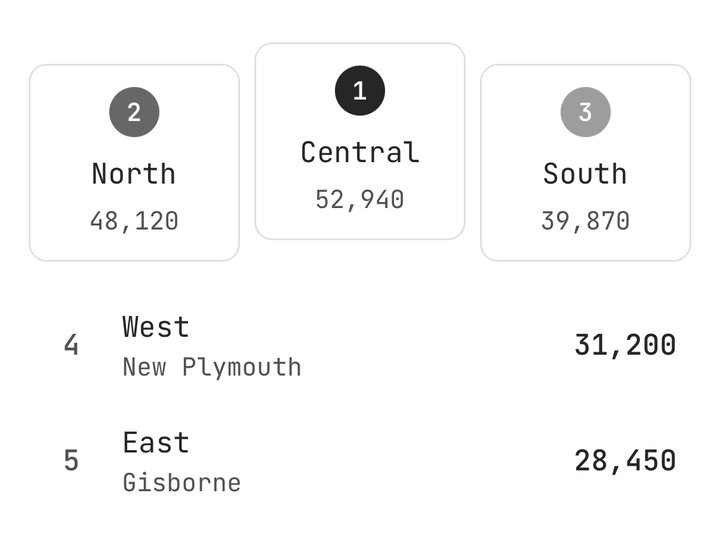Image resolution: width=720 pixels, height=558 pixels.
Task: Select the Central region title
Action: tap(360, 152)
